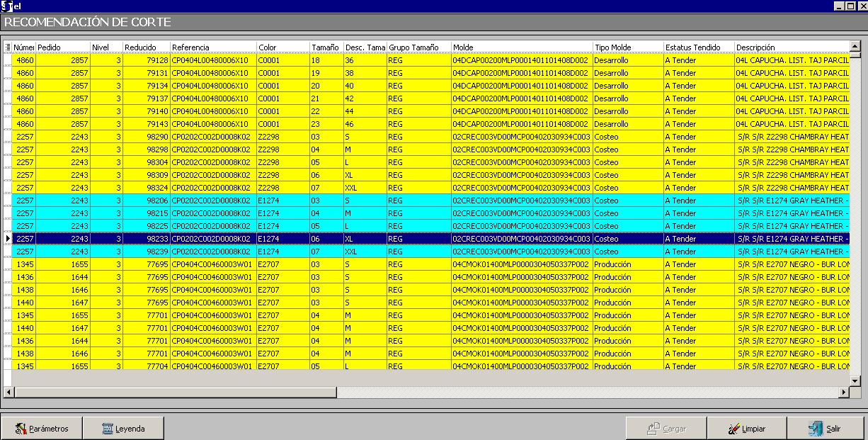This screenshot has width=868, height=440.
Task: Click horizontal scrollbar left arrow
Action: point(8,393)
